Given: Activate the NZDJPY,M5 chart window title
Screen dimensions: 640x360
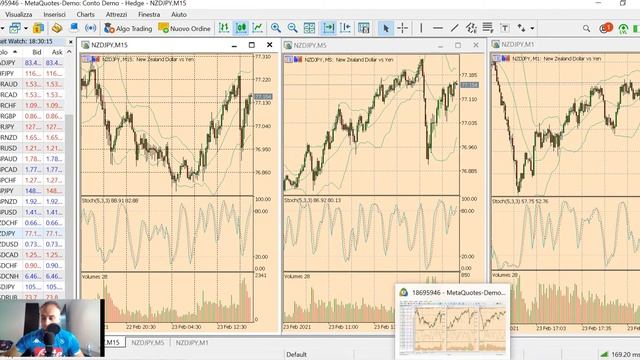Looking at the screenshot, I should coord(310,45).
